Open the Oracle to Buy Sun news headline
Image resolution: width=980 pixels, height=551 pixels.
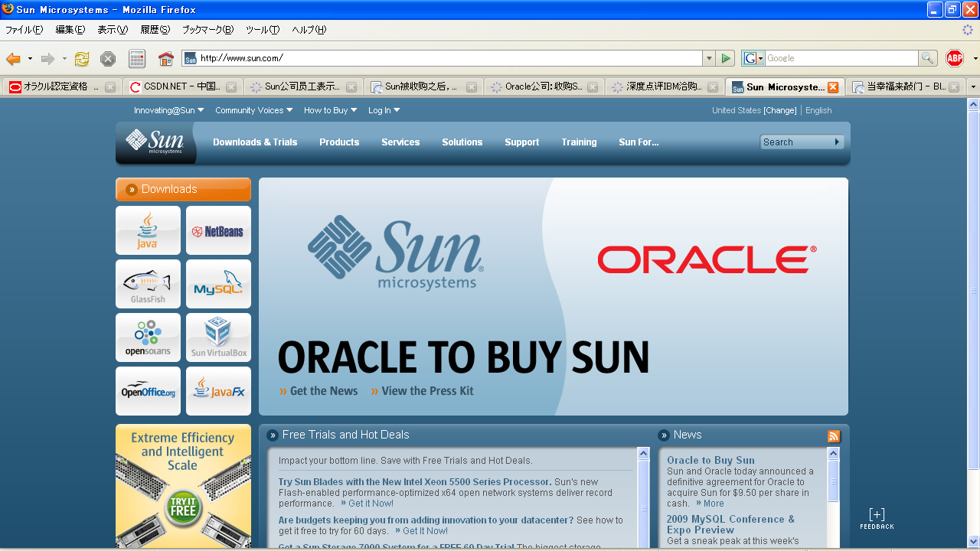pyautogui.click(x=710, y=460)
